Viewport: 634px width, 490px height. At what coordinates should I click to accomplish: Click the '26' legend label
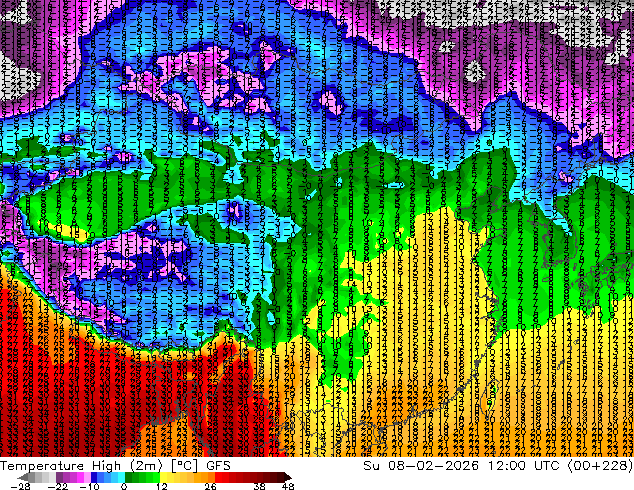[x=210, y=486]
